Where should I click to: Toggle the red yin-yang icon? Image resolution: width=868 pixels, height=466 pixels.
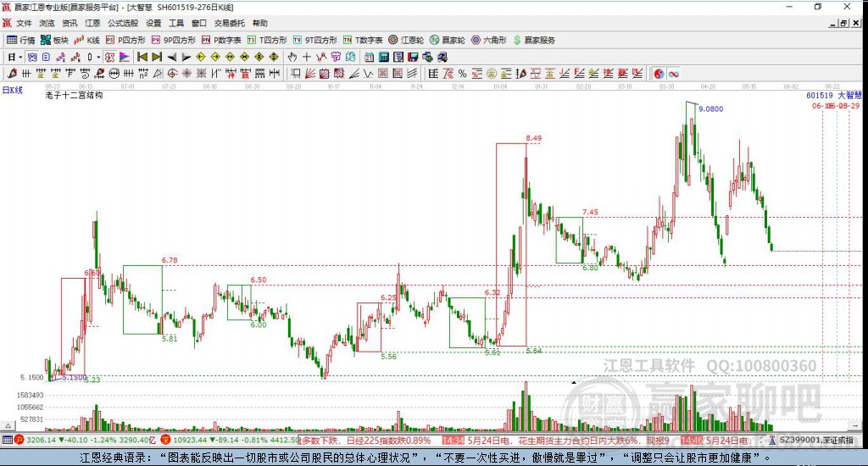click(x=659, y=74)
